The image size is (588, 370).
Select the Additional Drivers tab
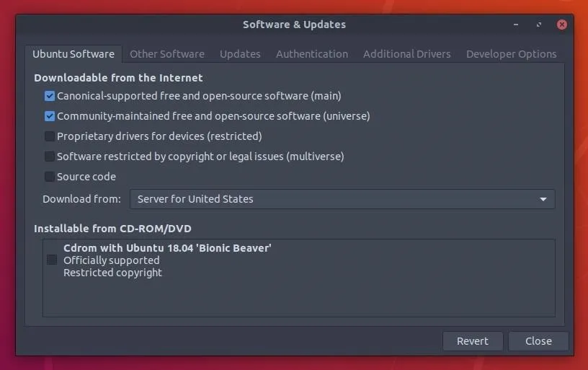click(x=407, y=54)
